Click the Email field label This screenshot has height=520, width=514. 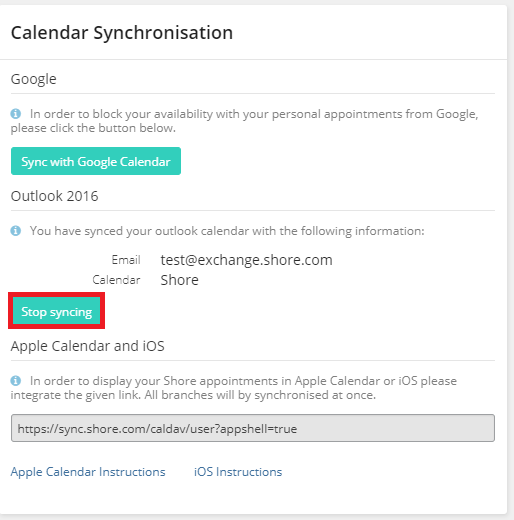126,260
